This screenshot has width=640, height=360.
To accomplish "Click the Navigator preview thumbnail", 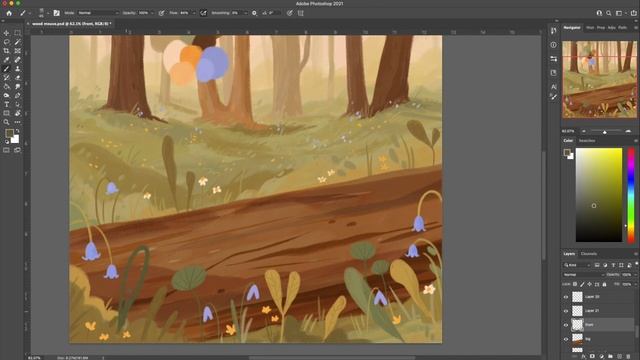I will click(x=600, y=80).
